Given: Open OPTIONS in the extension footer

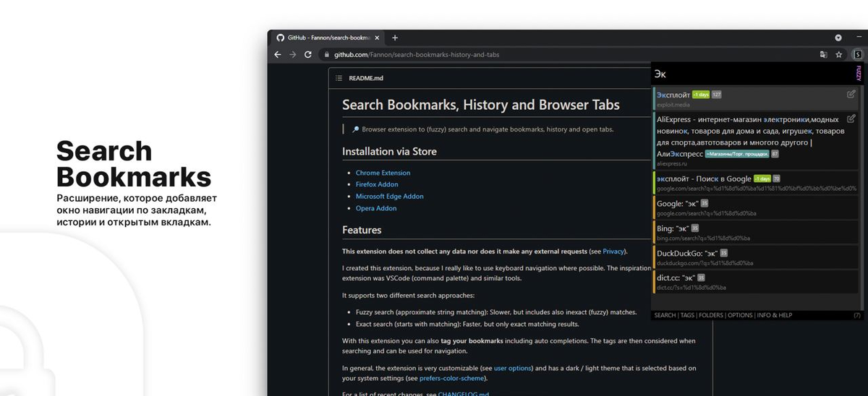Looking at the screenshot, I should (x=740, y=316).
